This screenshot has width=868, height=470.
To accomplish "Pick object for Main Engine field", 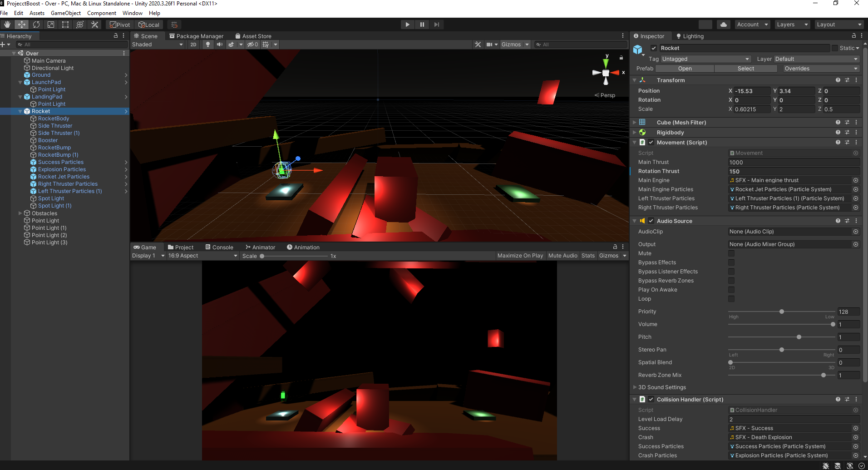I will pos(856,180).
